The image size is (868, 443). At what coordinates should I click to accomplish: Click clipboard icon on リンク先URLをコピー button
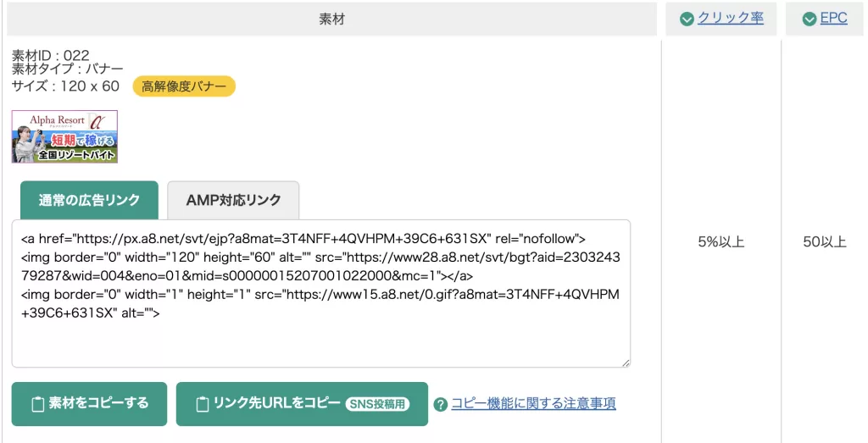203,404
